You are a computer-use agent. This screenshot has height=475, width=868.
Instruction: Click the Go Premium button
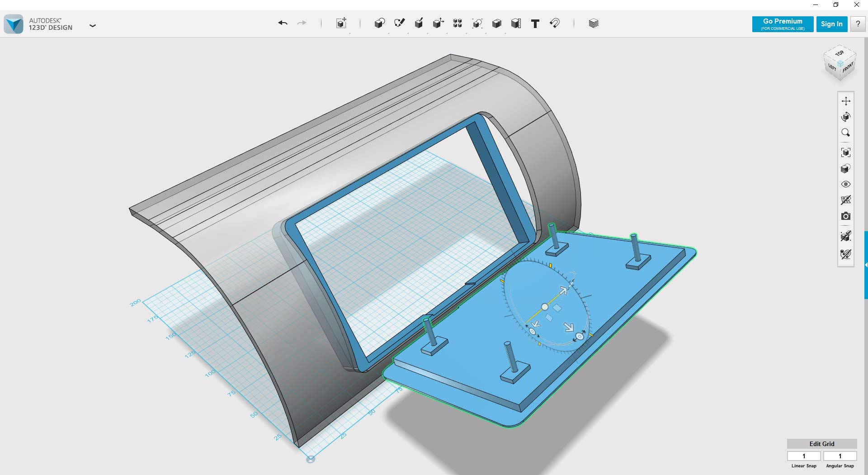coord(782,24)
